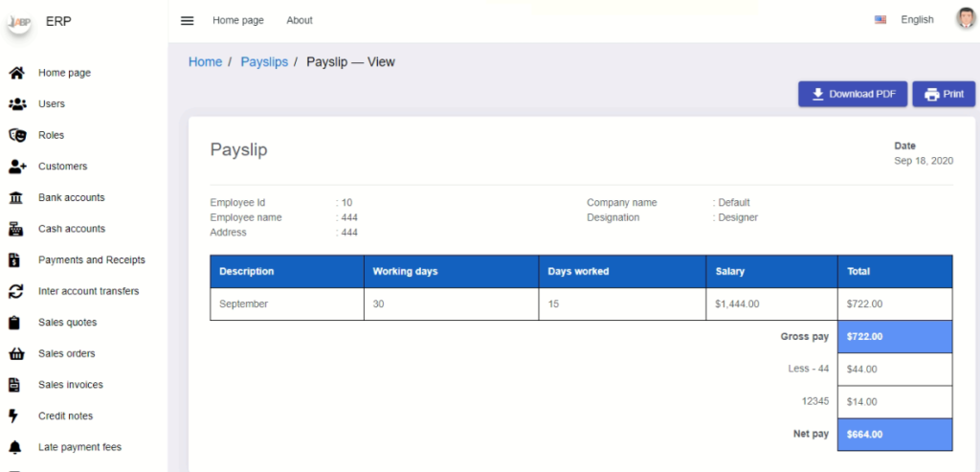Open the English language dropdown

[x=917, y=20]
